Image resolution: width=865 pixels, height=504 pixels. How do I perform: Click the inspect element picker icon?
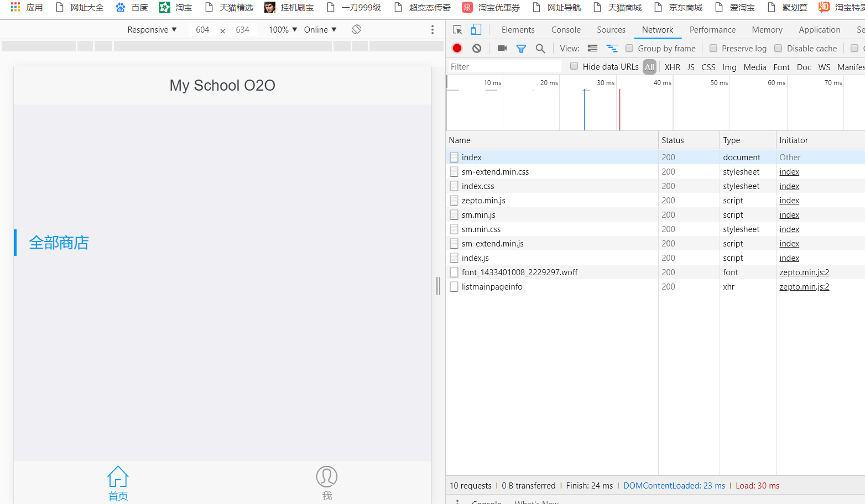pos(457,30)
